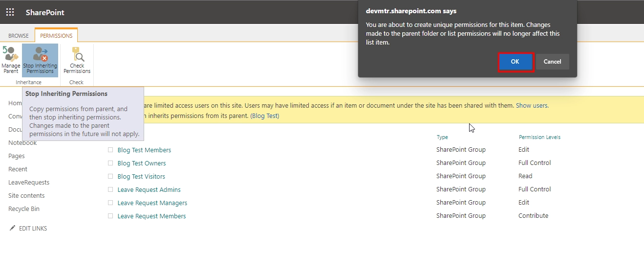This screenshot has width=644, height=279.
Task: Tick the Leave Request Admins checkbox
Action: pos(110,189)
